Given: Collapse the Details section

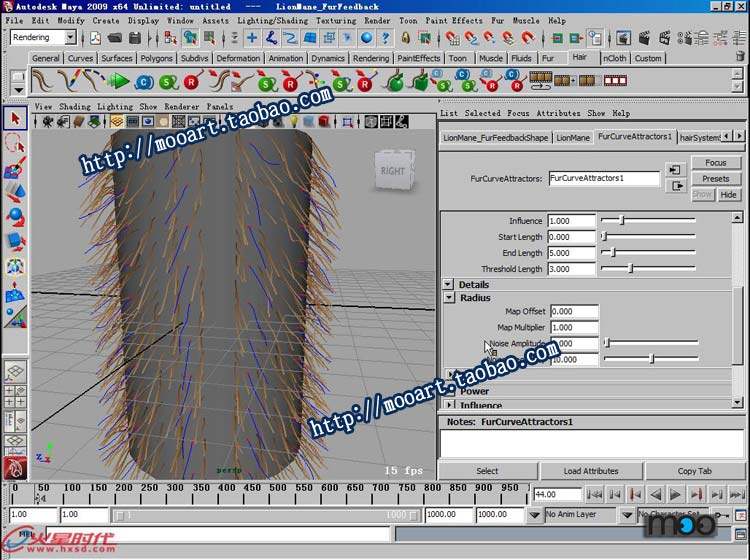Looking at the screenshot, I should pyautogui.click(x=448, y=285).
